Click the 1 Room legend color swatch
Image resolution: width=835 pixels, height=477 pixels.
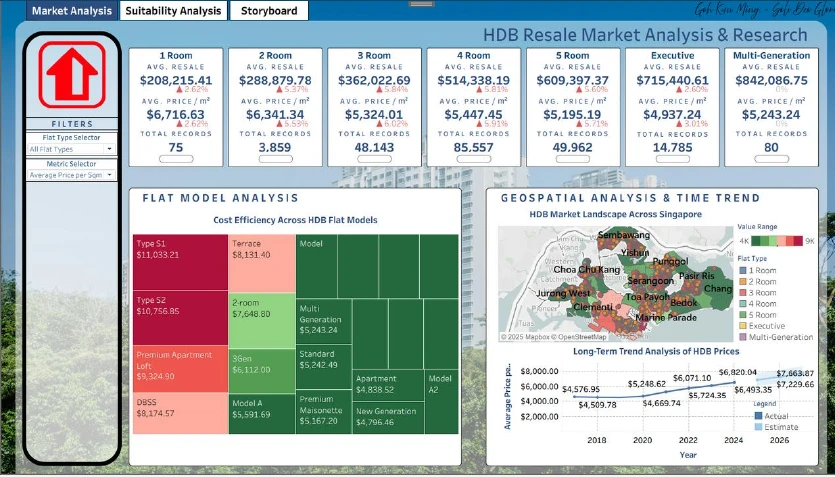click(x=743, y=270)
